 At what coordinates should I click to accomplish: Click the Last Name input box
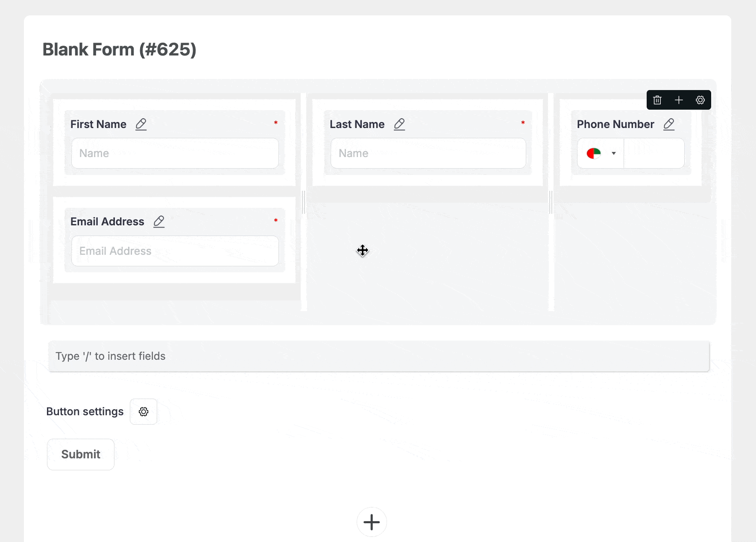click(x=428, y=153)
